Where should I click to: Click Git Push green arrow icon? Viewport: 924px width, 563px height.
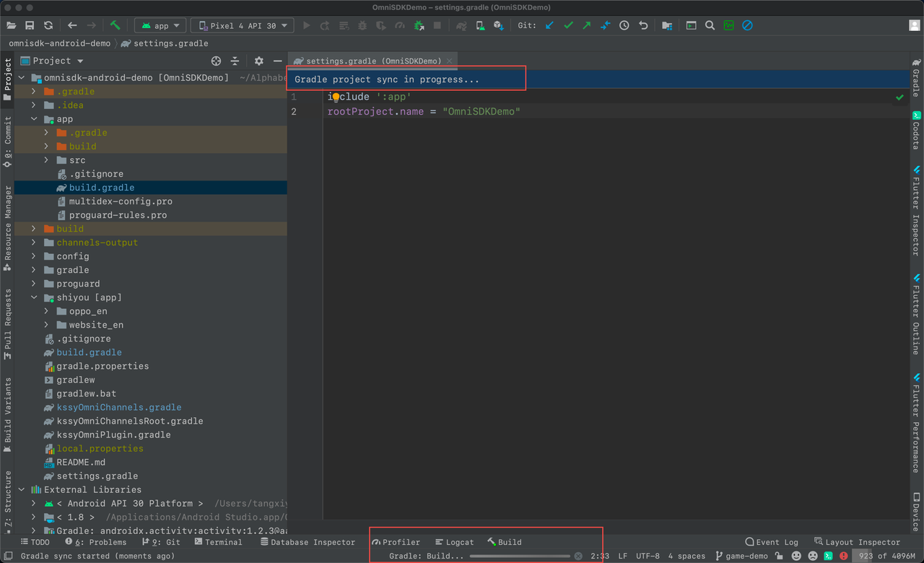coord(587,25)
